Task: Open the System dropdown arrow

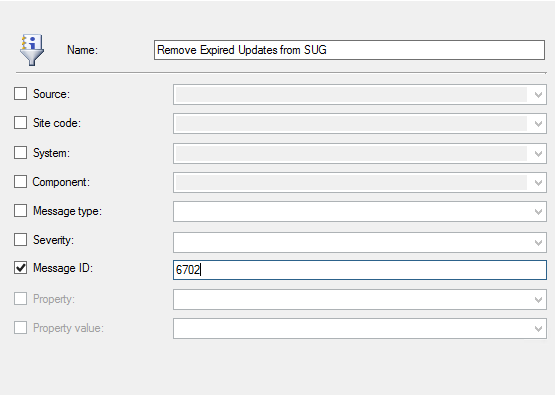Action: coord(538,154)
